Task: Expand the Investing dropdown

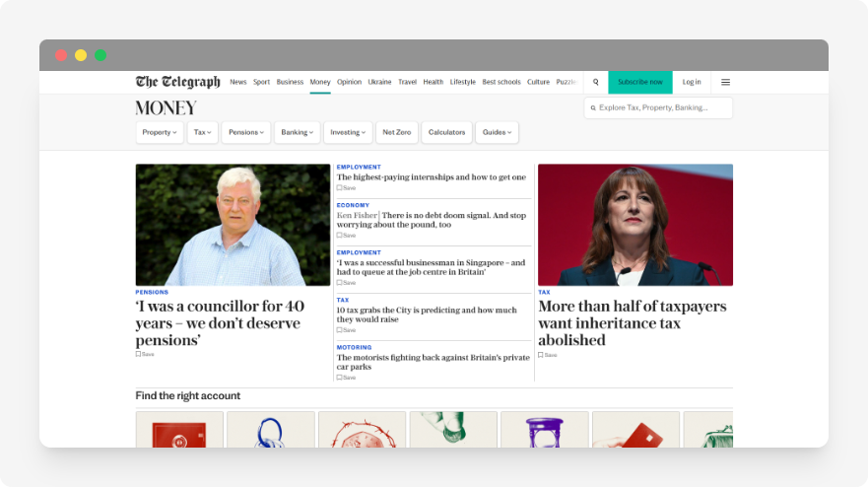Action: 348,132
